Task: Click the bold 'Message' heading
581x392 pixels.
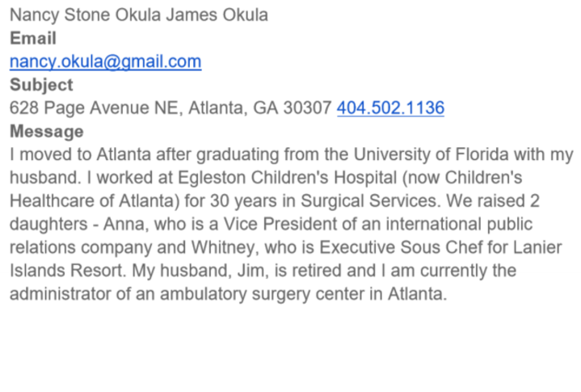Action: (x=47, y=132)
